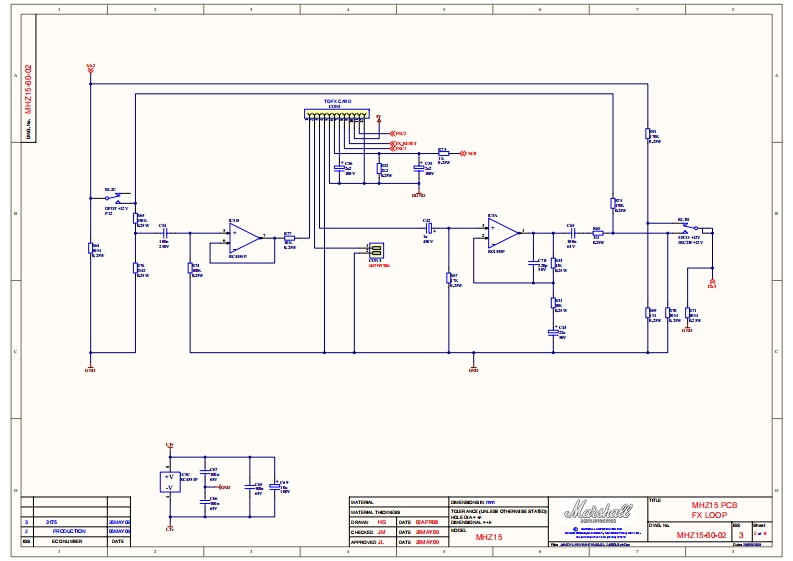Click the TOLERANCE (UNLESS OTHERWISE STATED) label
This screenshot has width=793, height=561.
tap(498, 511)
